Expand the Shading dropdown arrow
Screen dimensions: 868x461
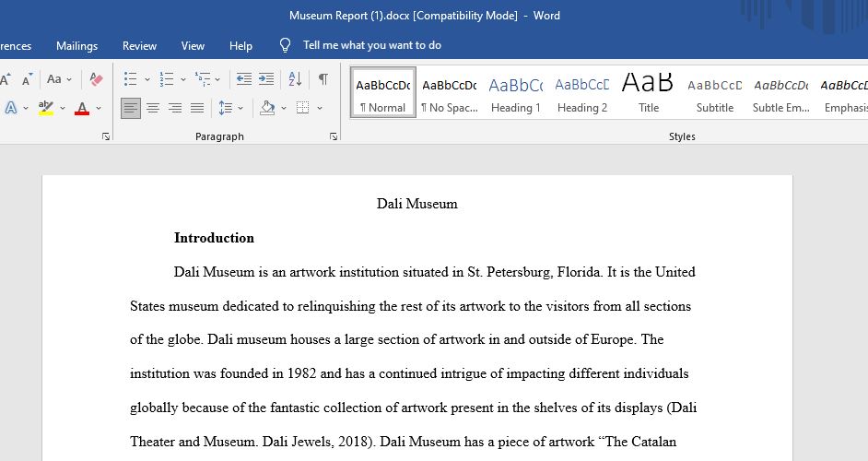(284, 108)
